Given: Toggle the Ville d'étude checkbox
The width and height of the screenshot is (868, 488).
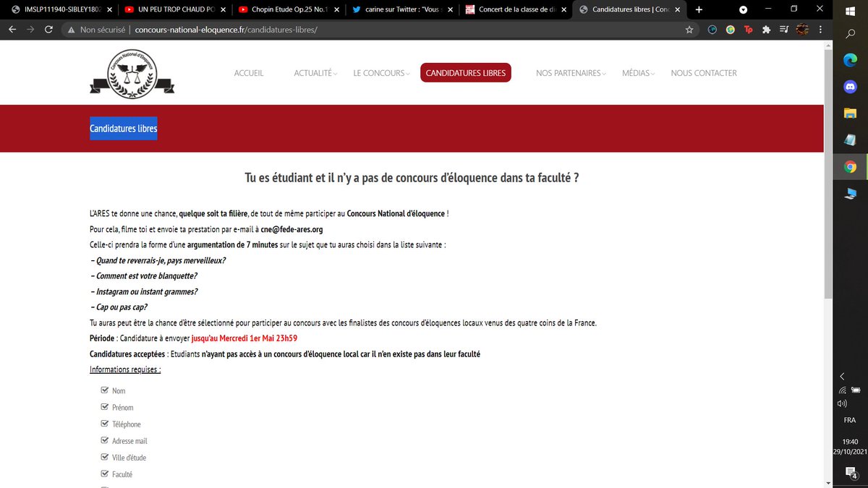Looking at the screenshot, I should pos(104,457).
